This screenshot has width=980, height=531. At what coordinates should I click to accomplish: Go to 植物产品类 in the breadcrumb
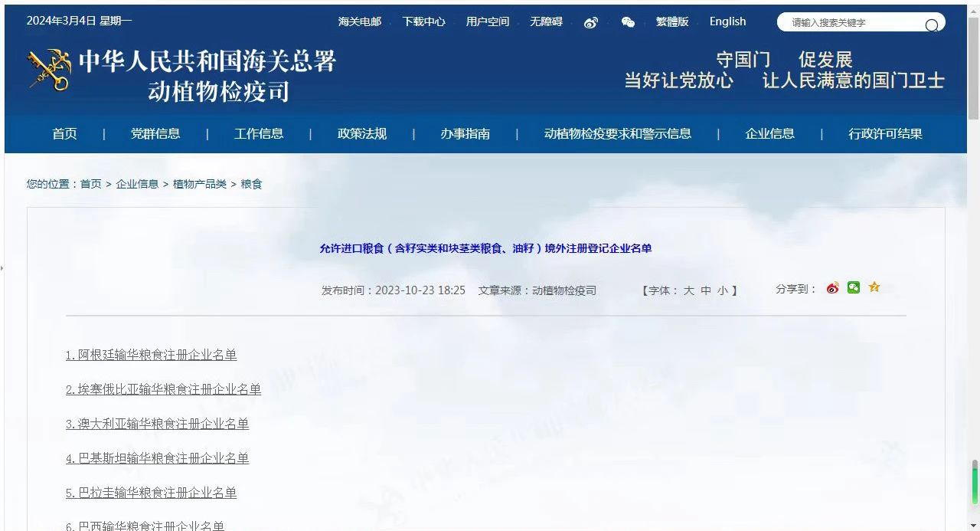[x=198, y=184]
